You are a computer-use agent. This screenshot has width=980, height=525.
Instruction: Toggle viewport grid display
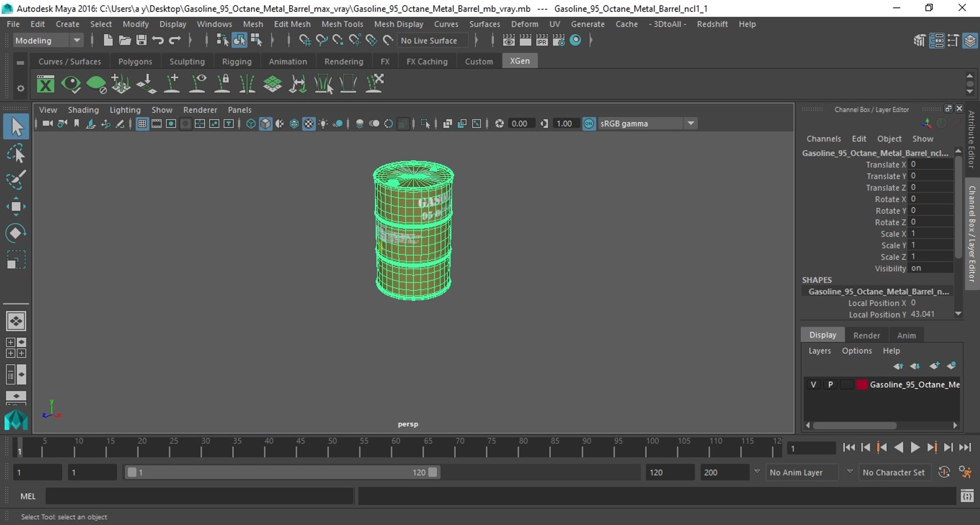pos(142,124)
